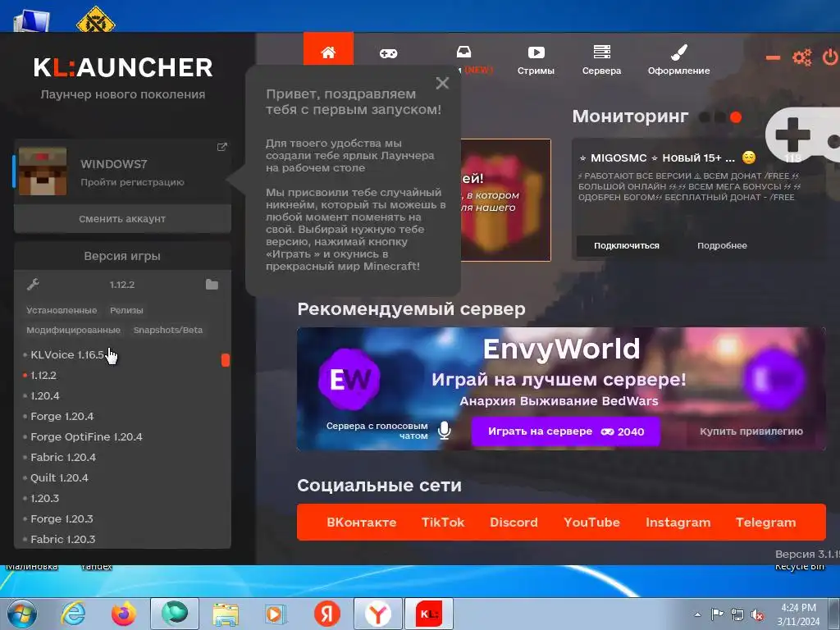Viewport: 840px width, 630px height.
Task: Open Telegram social link
Action: 765,523
